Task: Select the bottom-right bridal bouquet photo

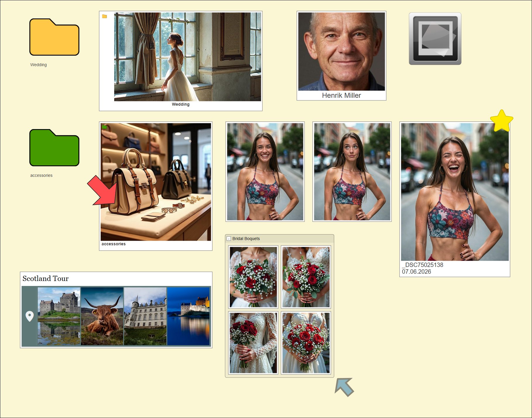Action: point(306,343)
